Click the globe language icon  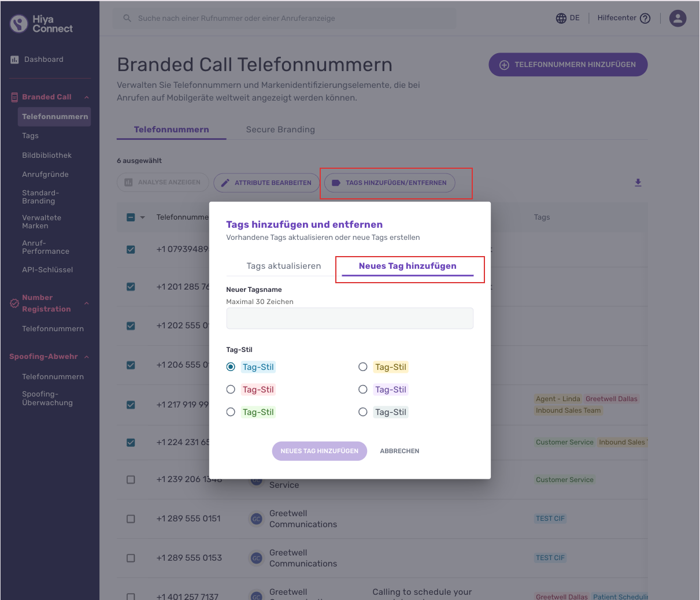click(561, 18)
